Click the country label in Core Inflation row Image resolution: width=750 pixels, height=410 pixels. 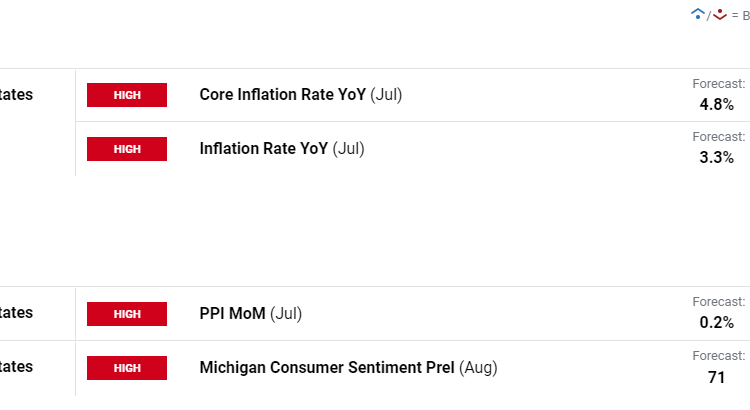point(16,95)
